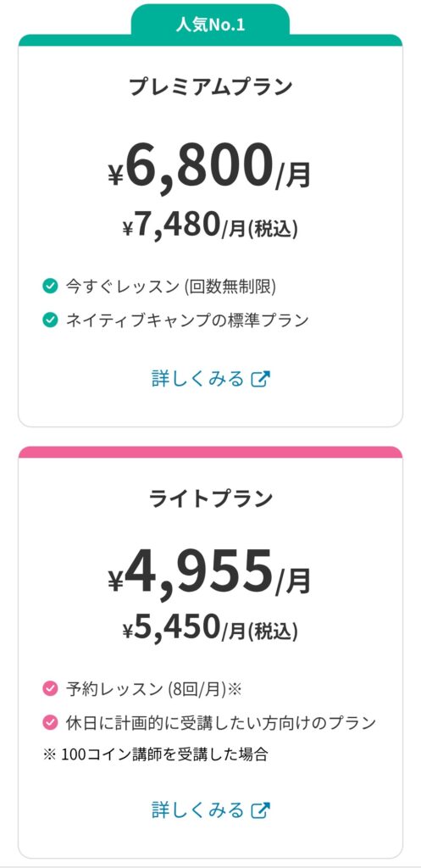Click the green check icon beside ネイティブキャンプの標準プラン
This screenshot has height=868, width=421.
tap(50, 320)
